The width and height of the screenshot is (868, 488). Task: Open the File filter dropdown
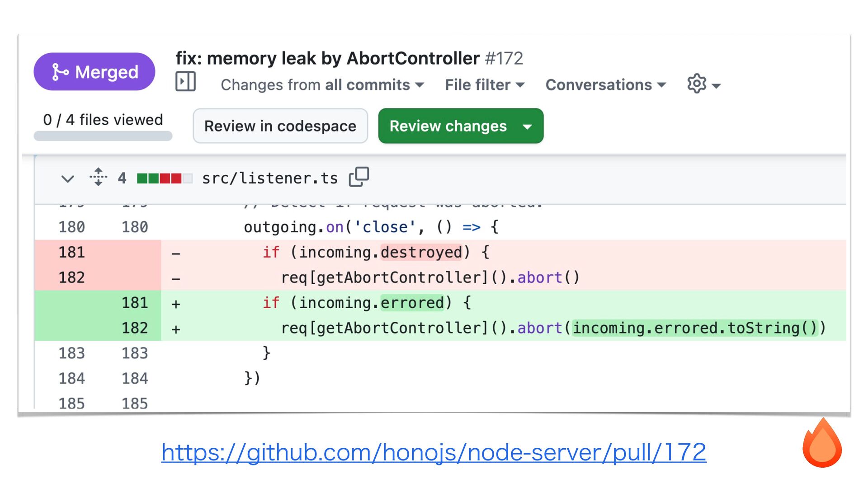click(484, 85)
